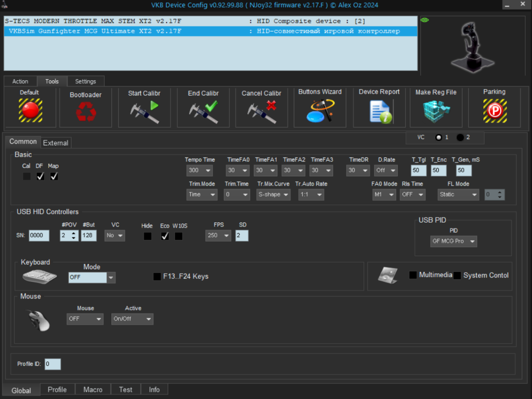
Task: Cancel calibration using Cancel Calibr icon
Action: click(261, 112)
